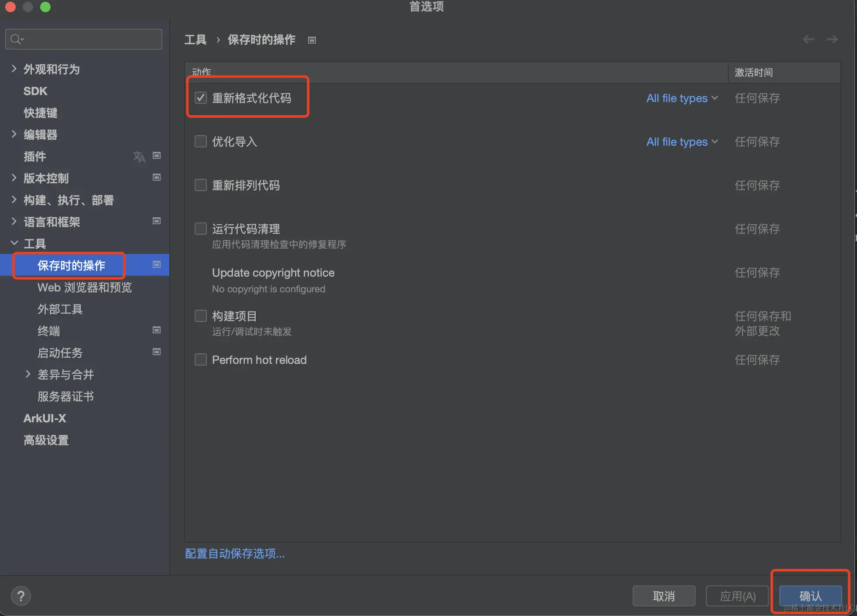Screen dimensions: 857x616
Task: Enable the 优化导入 checkbox
Action: click(201, 141)
